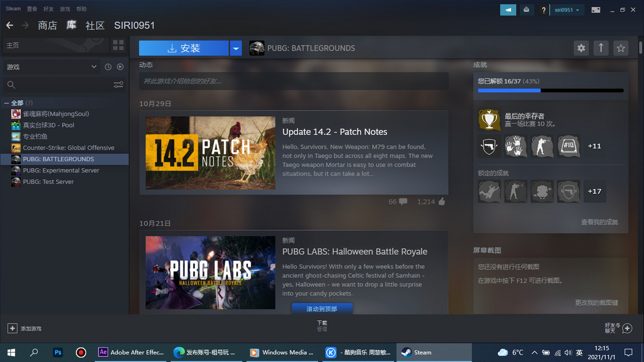Open Windows Start menu
Viewport: 644px width, 362px height.
click(x=11, y=352)
